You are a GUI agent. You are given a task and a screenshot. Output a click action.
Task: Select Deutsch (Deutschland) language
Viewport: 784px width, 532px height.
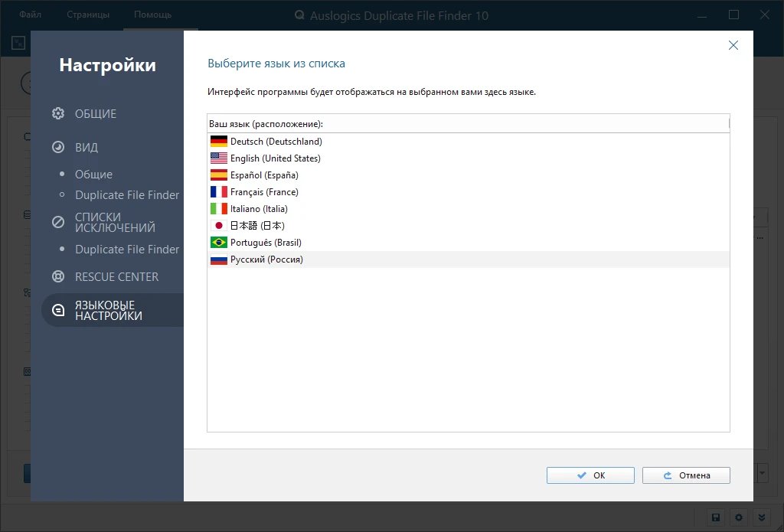(x=469, y=142)
